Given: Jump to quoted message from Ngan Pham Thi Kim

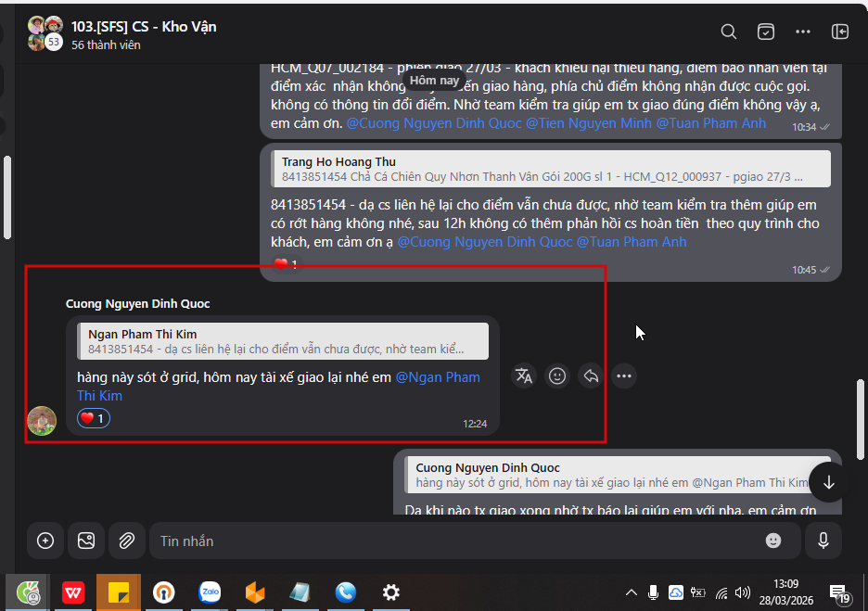Looking at the screenshot, I should pyautogui.click(x=283, y=341).
